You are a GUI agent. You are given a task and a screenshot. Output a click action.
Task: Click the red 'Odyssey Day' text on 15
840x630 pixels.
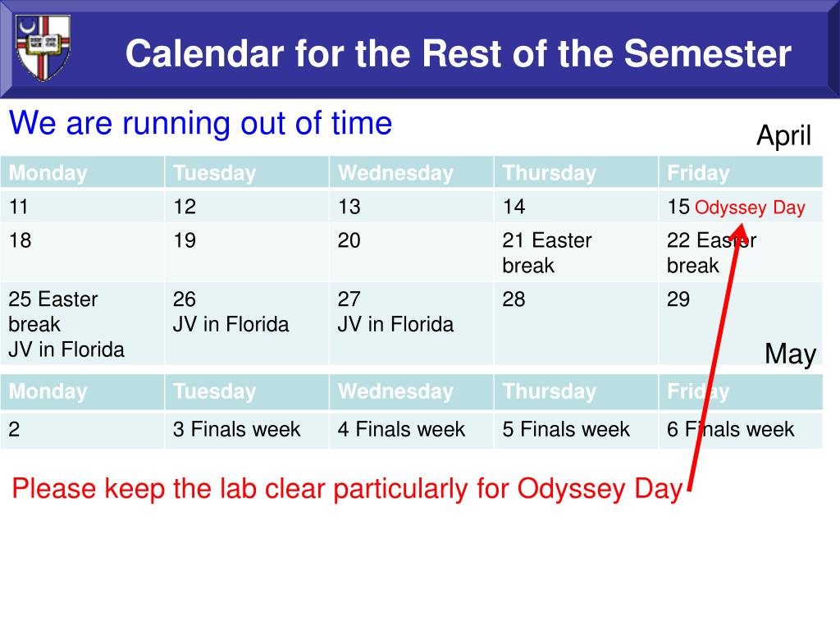[750, 208]
